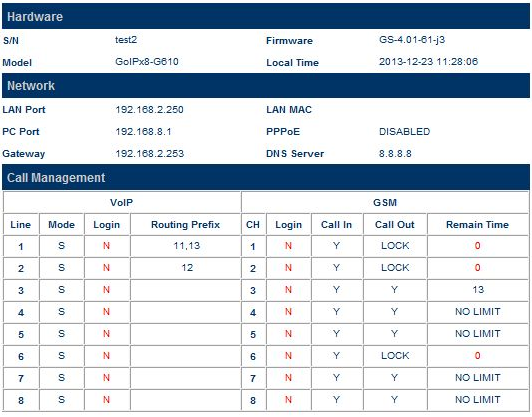Click LOCK Call Out status for channel 6
The width and height of the screenshot is (532, 417).
coord(395,356)
